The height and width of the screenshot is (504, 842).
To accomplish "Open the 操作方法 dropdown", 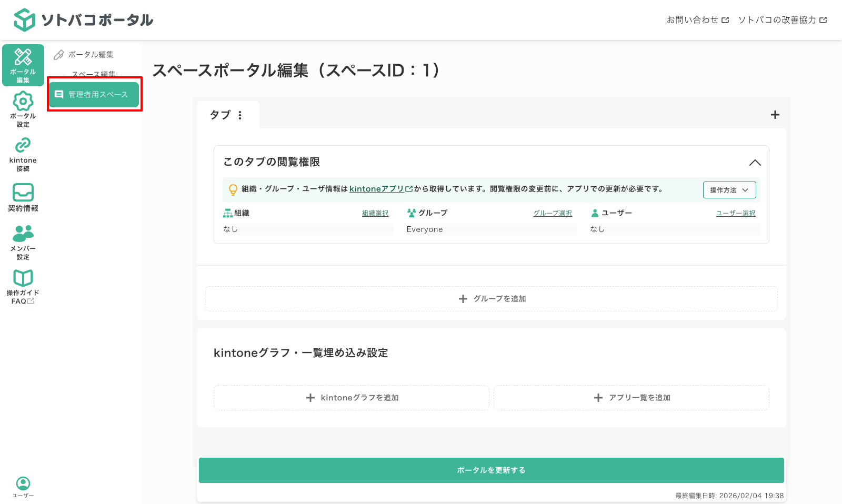I will point(729,190).
